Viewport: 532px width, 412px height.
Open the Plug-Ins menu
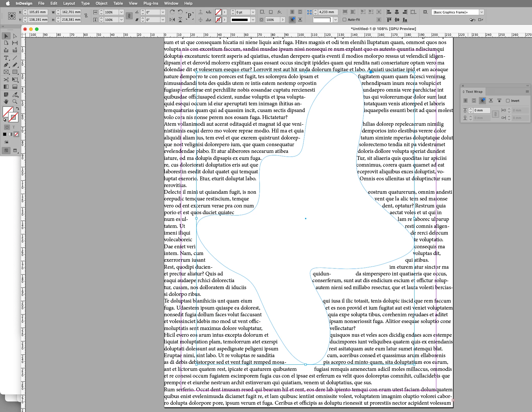151,3
